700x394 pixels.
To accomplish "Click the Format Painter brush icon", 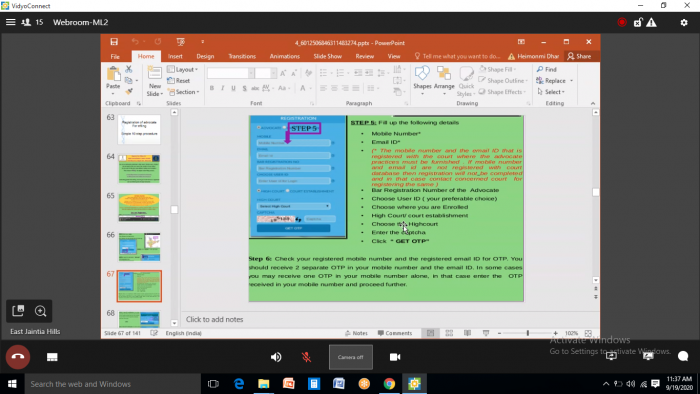I will point(129,91).
